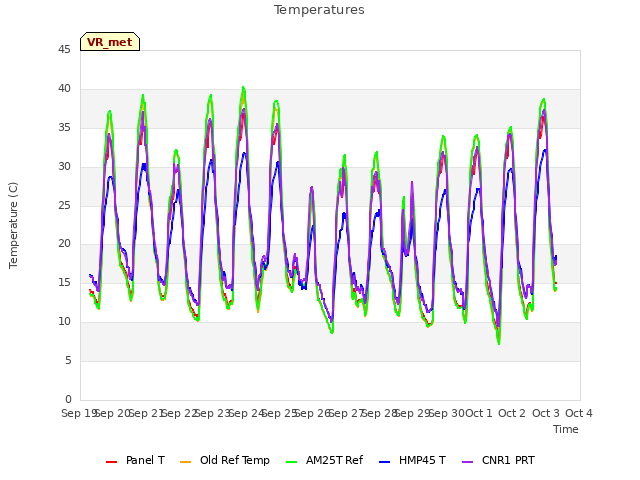640x480 pixels.
Task: Click the Oct 2 x-axis tick label
Action: (x=512, y=413)
